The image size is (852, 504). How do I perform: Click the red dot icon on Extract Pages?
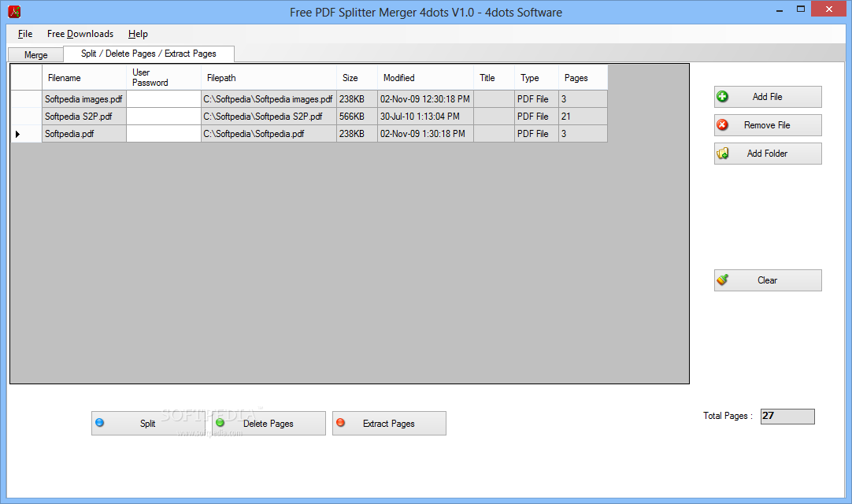tap(341, 422)
